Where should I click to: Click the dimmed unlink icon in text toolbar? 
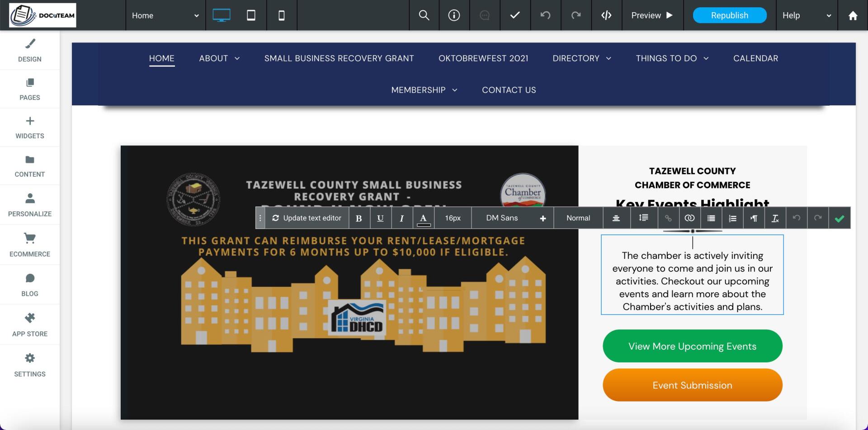(x=668, y=218)
